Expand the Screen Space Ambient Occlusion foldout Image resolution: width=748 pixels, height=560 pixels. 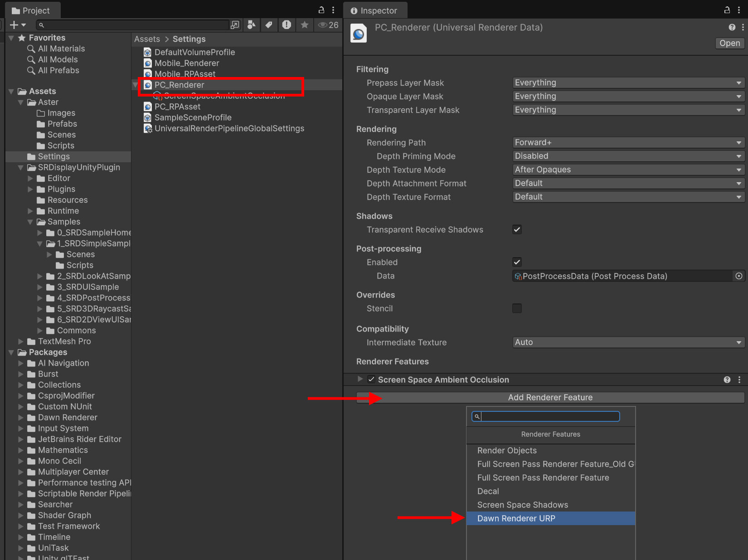360,379
